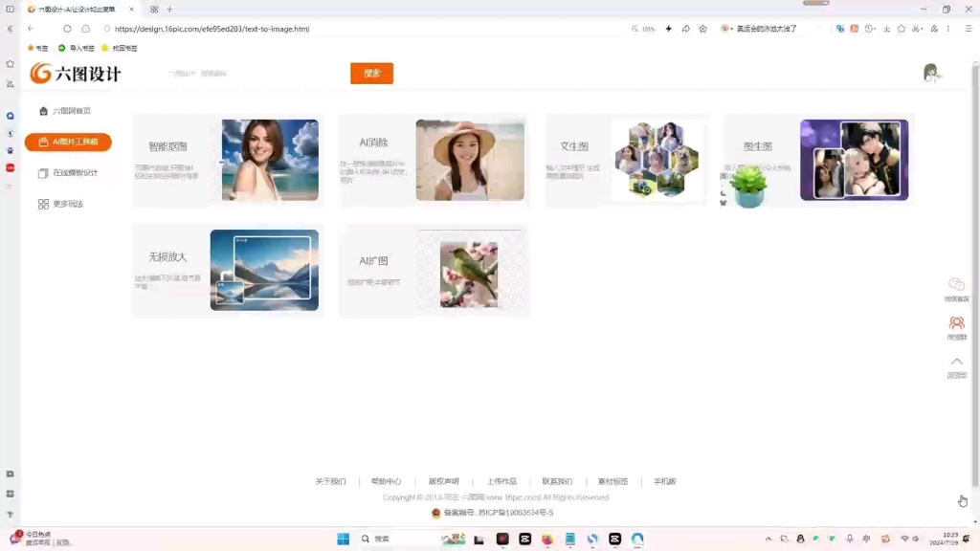Click the translate extension icon
Screen dimensions: 980x551
coord(840,29)
